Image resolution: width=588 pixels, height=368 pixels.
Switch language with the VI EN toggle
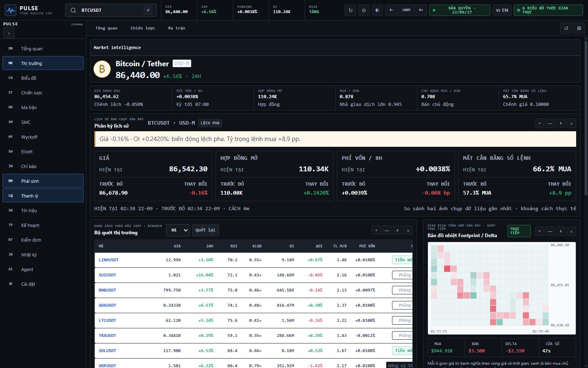point(502,10)
